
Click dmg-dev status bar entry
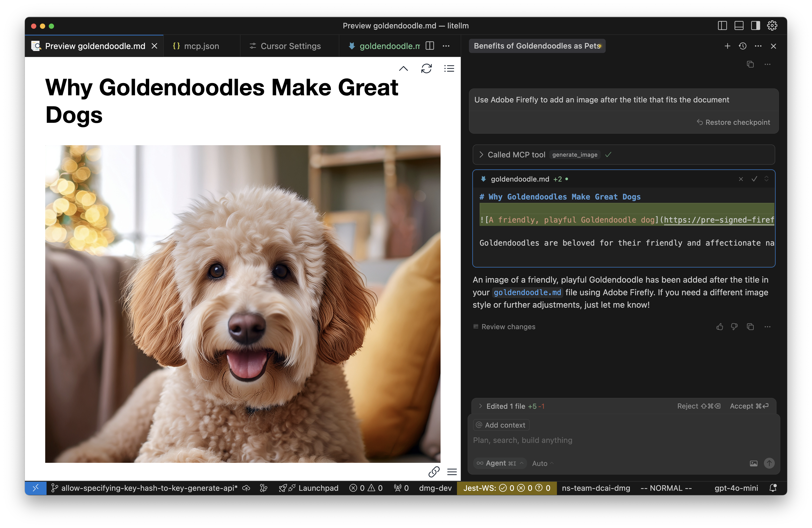435,488
